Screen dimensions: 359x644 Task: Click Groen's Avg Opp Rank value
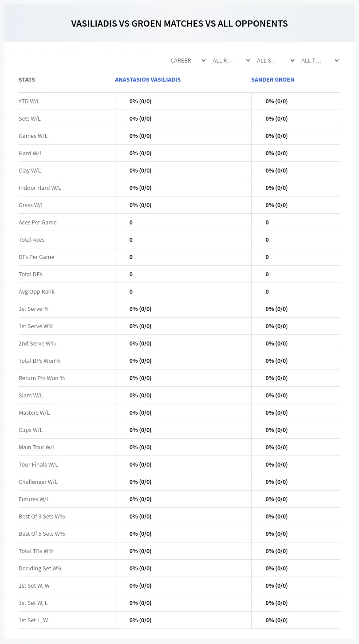click(267, 291)
